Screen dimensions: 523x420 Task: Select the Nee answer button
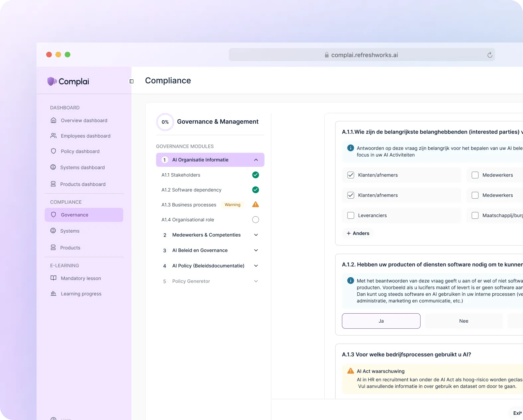tap(464, 321)
